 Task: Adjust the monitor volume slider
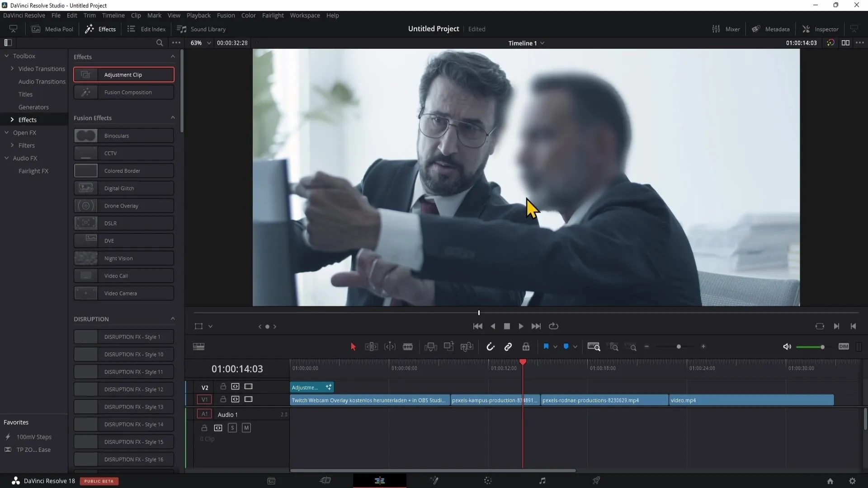click(822, 347)
